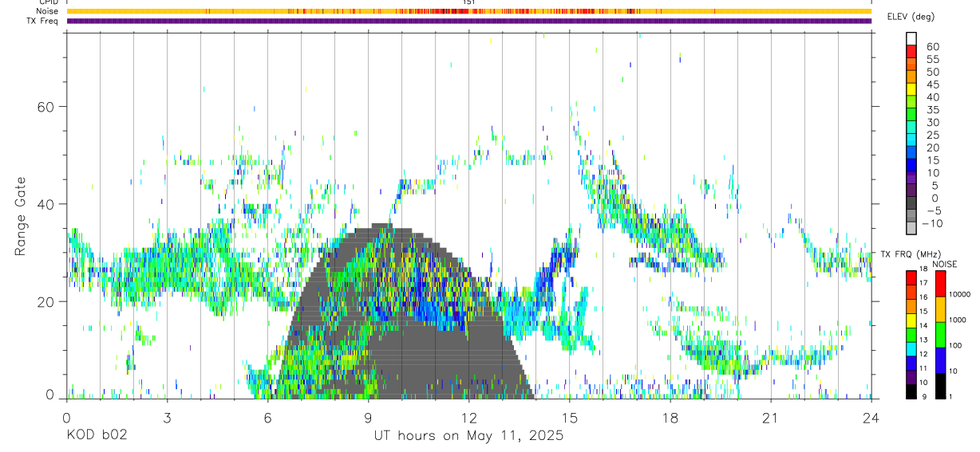Click the elevation legend value 15
The height and width of the screenshot is (452, 980).
932,160
